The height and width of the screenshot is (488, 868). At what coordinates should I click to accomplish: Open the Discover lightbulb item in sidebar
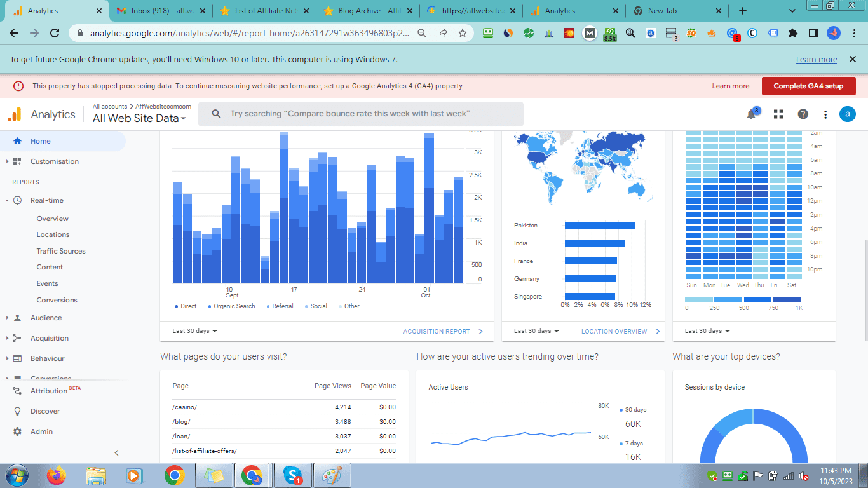tap(45, 411)
